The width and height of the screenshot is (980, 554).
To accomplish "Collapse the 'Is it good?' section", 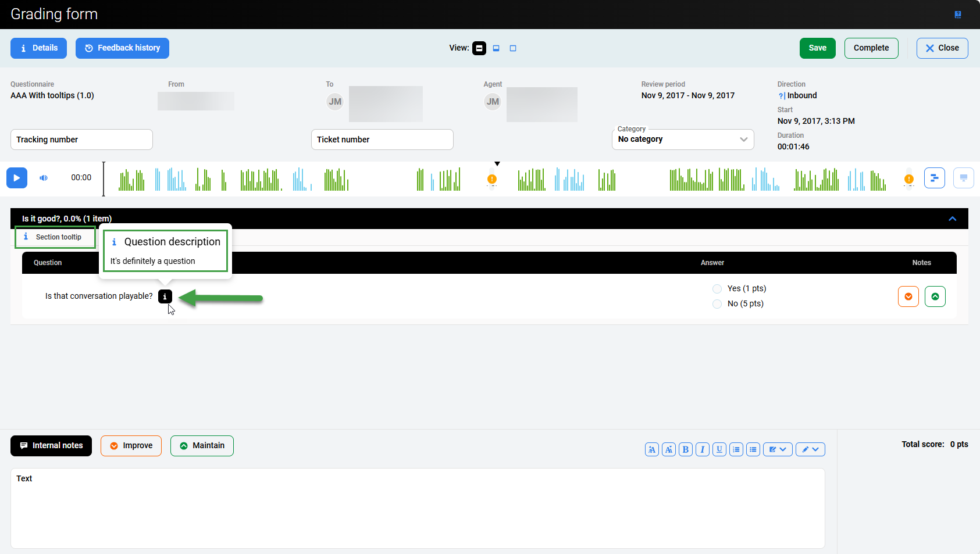I will pyautogui.click(x=952, y=219).
